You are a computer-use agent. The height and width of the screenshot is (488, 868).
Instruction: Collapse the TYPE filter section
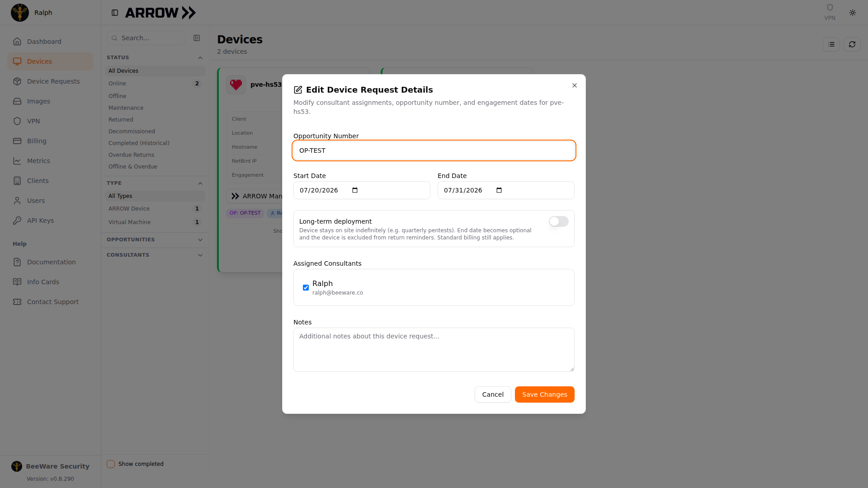click(x=155, y=183)
